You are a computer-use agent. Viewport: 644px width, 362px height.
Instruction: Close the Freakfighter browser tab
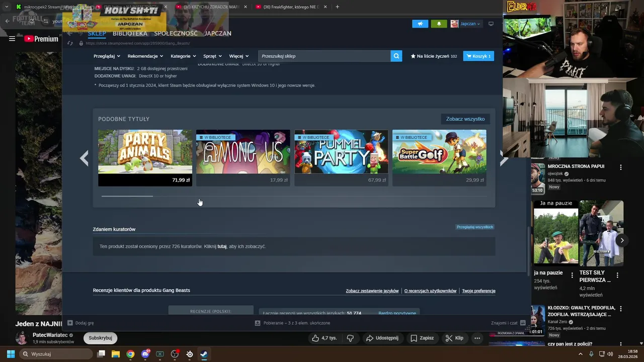click(x=325, y=7)
